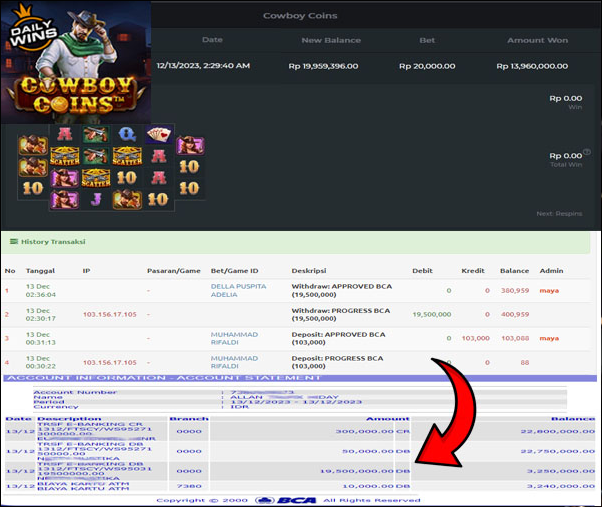Click the Amount Won column header
Screen dimensions: 602x507
tap(538, 40)
